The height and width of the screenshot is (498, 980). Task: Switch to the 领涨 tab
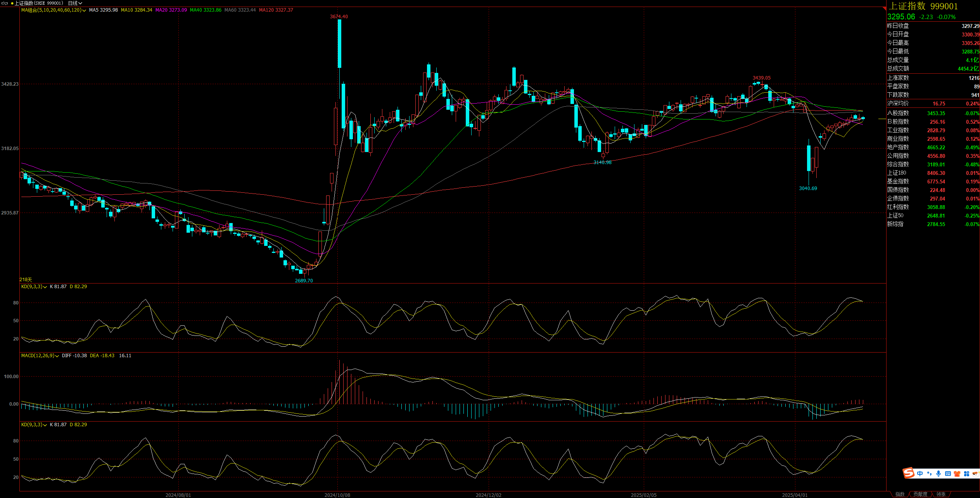tap(941, 494)
